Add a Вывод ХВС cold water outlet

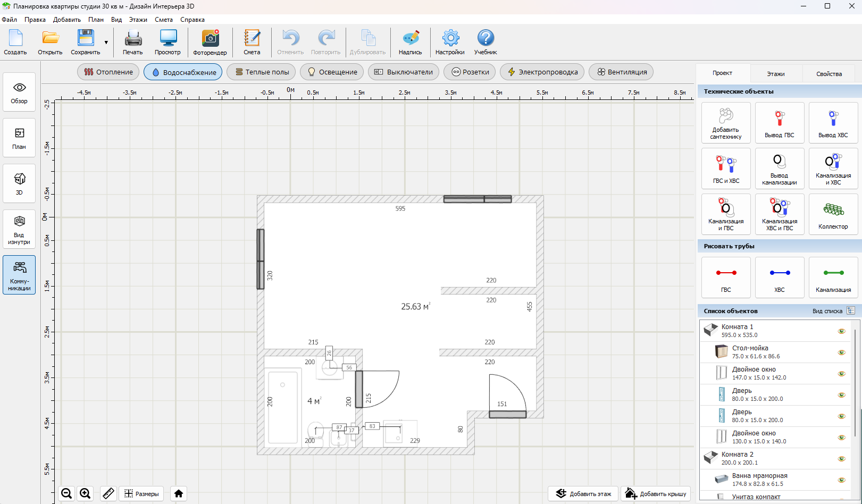[833, 123]
